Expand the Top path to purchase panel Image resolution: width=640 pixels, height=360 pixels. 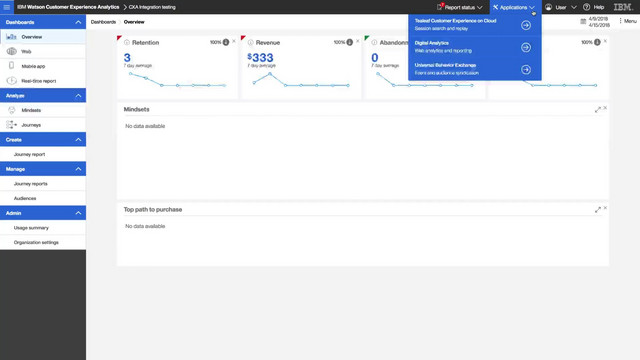coord(598,210)
